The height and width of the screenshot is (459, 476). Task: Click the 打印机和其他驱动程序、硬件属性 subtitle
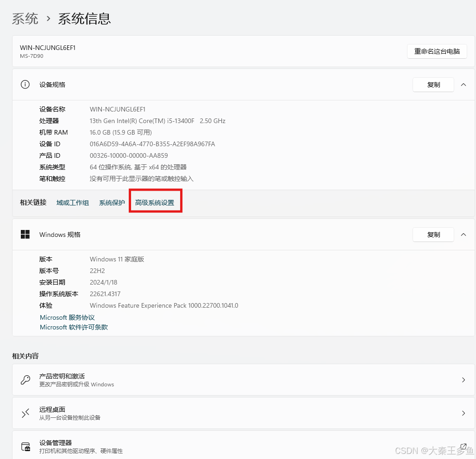[81, 451]
